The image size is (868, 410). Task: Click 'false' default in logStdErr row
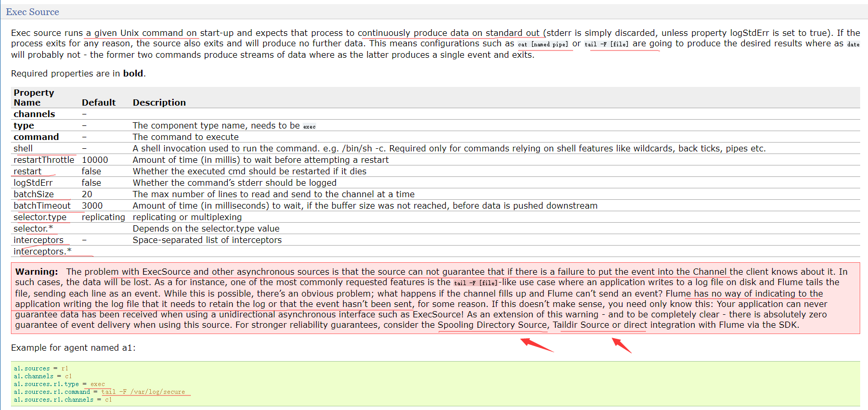pyautogui.click(x=92, y=183)
